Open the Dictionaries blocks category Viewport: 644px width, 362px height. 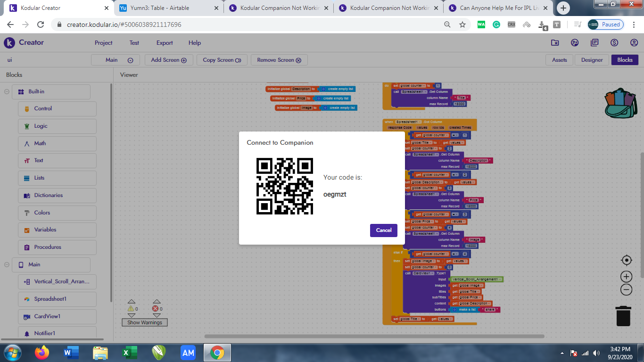(x=57, y=195)
